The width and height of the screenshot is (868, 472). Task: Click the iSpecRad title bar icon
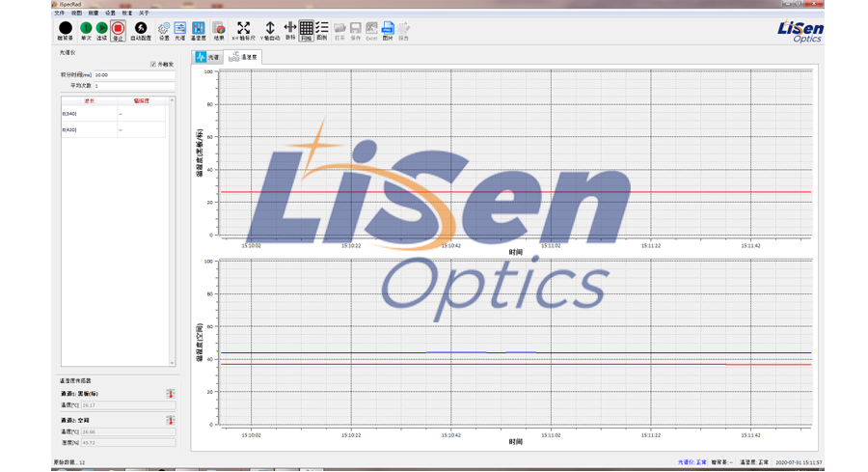pos(55,4)
